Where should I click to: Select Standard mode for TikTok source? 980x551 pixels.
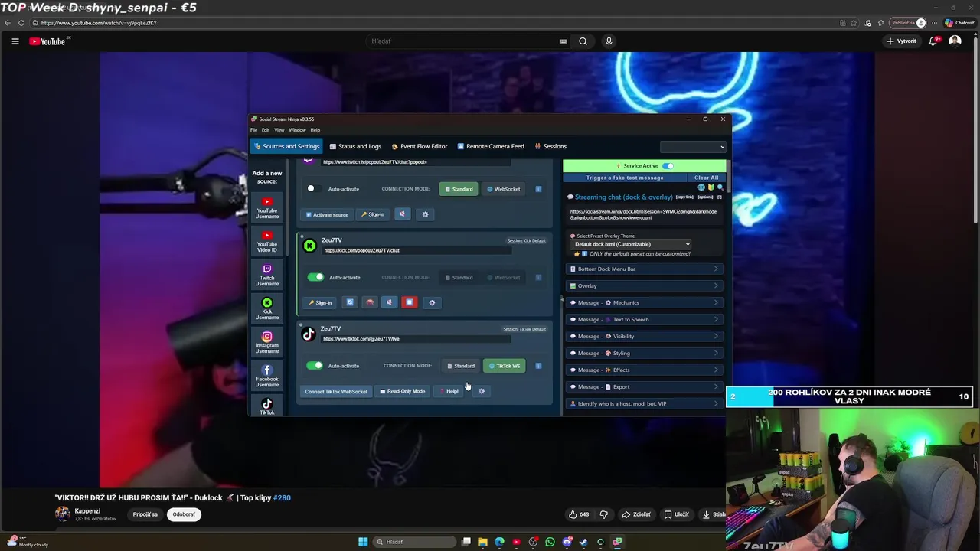[x=461, y=366]
